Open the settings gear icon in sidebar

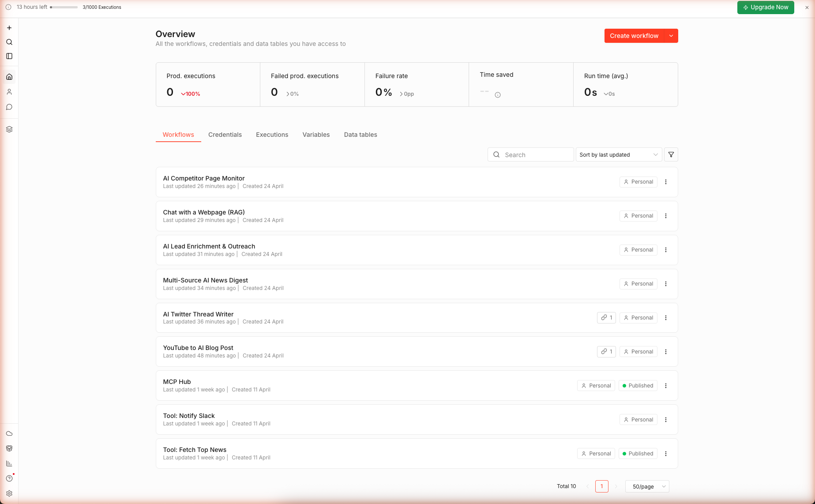9,493
